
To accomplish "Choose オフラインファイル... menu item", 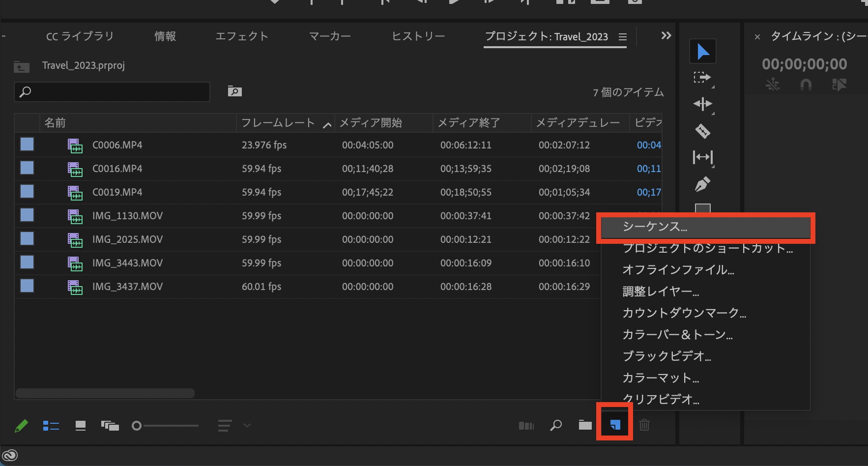I will click(x=706, y=270).
